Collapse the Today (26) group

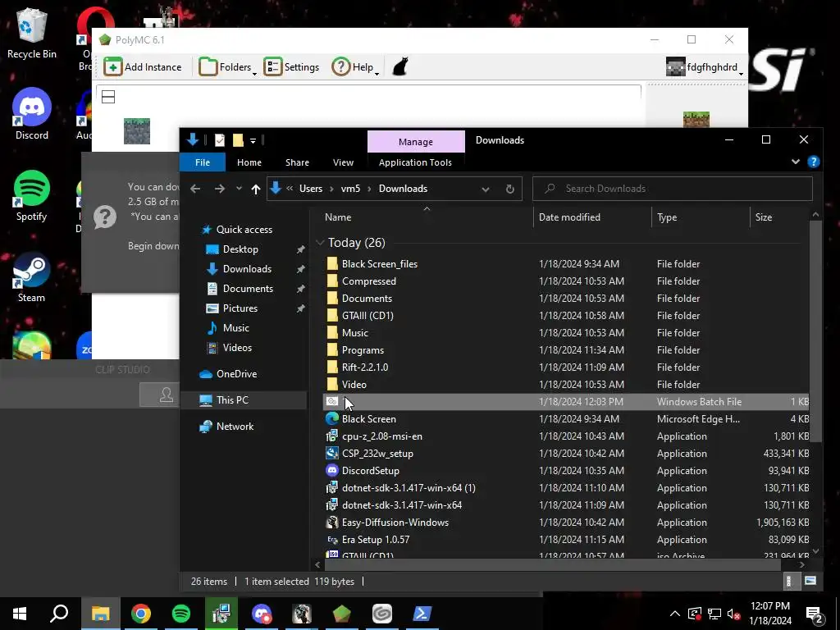321,243
